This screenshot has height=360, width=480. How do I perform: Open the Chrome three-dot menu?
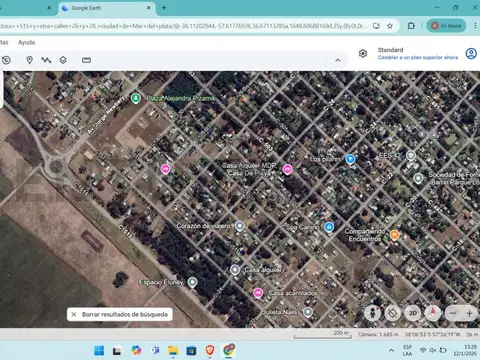pos(475,26)
